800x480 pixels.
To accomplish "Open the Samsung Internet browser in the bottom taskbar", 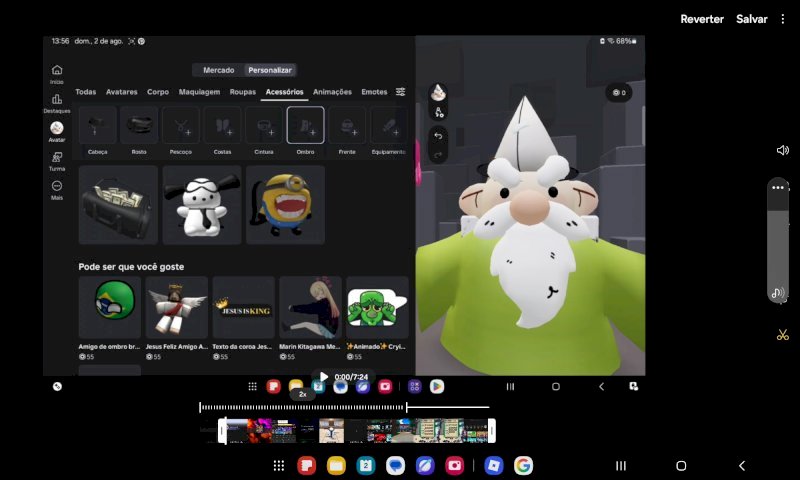I will pyautogui.click(x=425, y=465).
